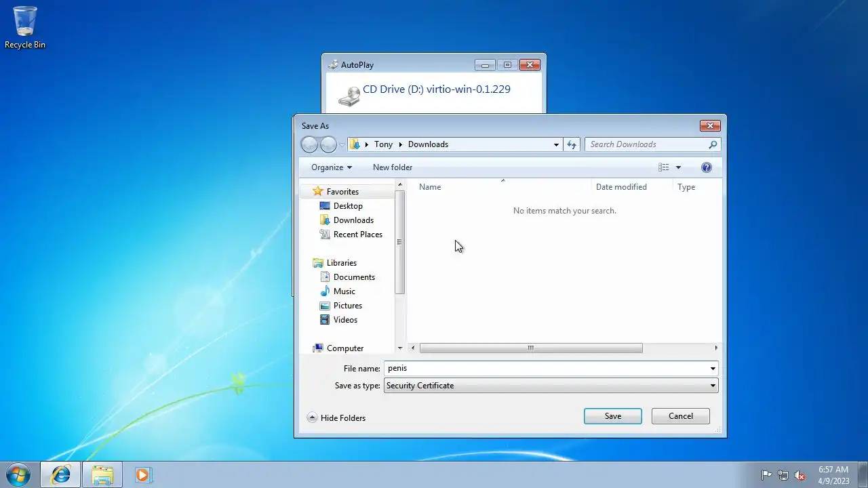Click the muted volume tray icon
The width and height of the screenshot is (868, 488).
coord(800,475)
